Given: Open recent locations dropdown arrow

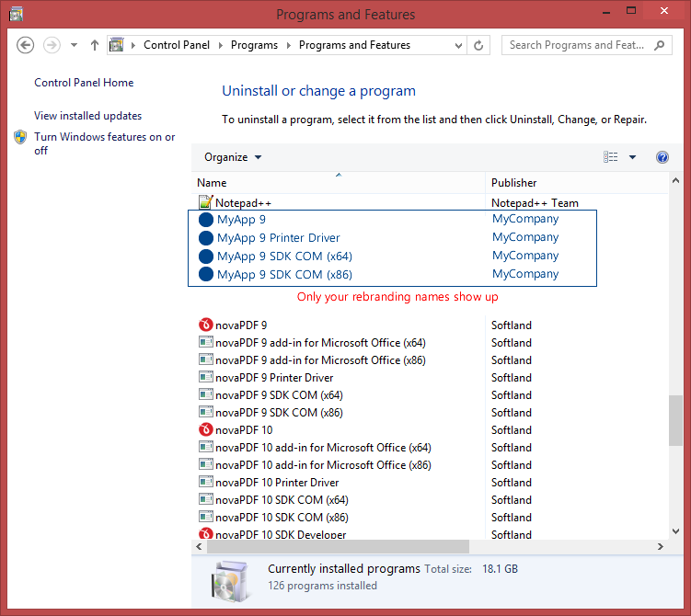Looking at the screenshot, I should 74,45.
